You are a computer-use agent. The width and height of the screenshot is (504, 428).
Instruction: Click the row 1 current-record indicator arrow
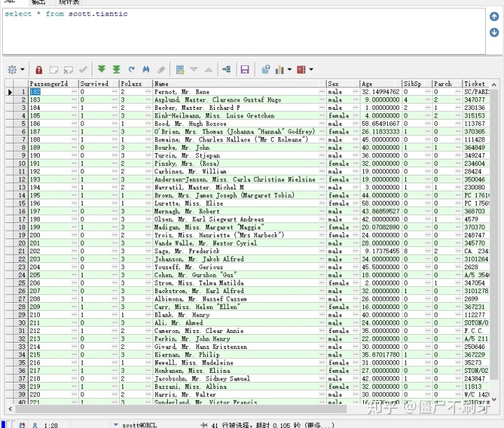pos(10,92)
